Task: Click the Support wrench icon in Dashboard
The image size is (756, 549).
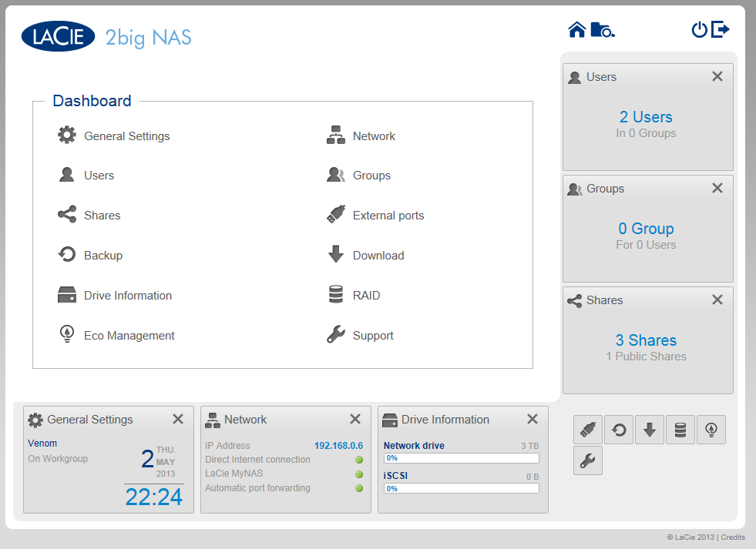Action: point(335,334)
